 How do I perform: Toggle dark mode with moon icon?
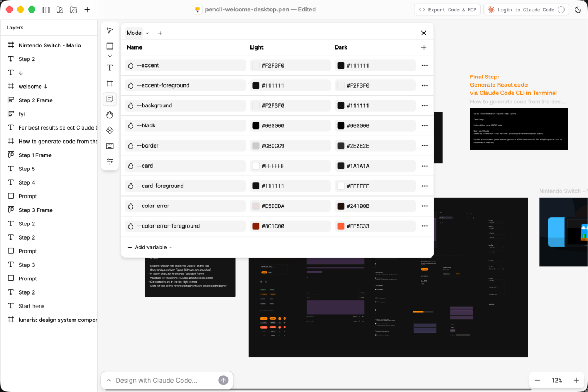578,10
